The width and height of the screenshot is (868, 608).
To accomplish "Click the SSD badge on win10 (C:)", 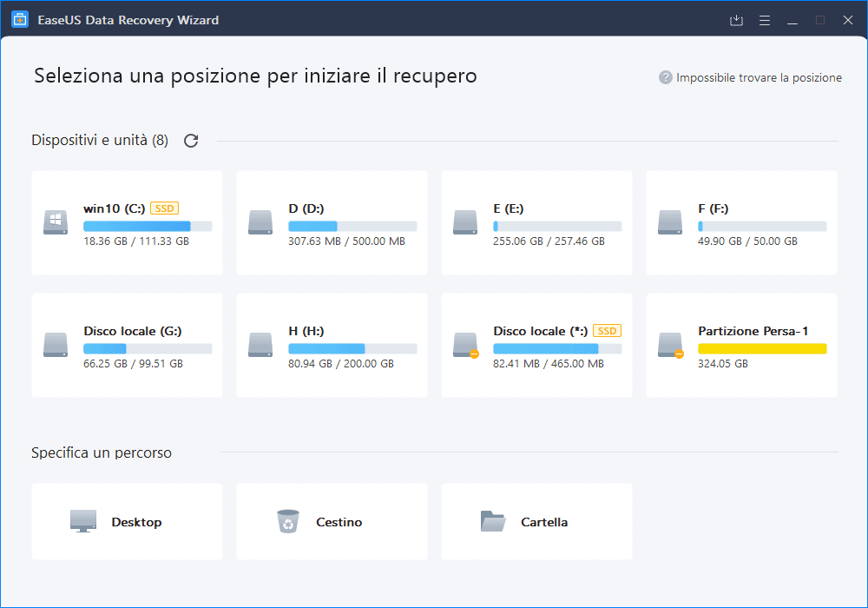I will click(x=164, y=208).
